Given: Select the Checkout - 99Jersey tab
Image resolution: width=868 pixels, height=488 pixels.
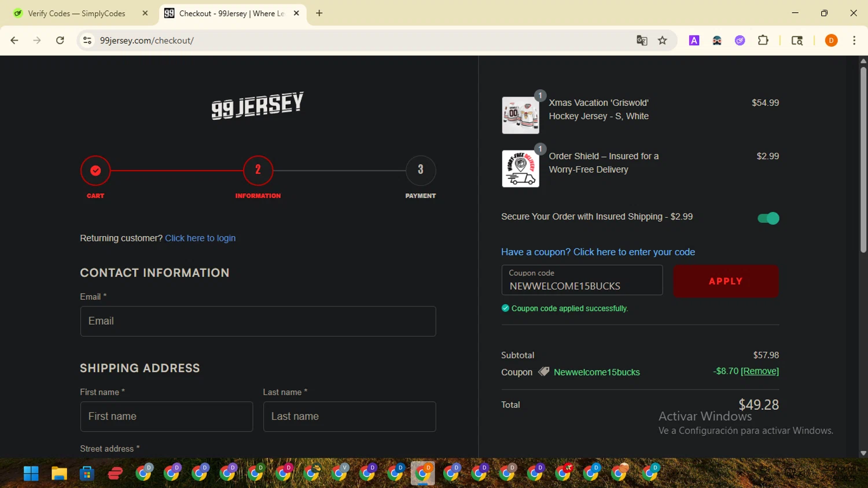Looking at the screenshot, I should (x=231, y=13).
